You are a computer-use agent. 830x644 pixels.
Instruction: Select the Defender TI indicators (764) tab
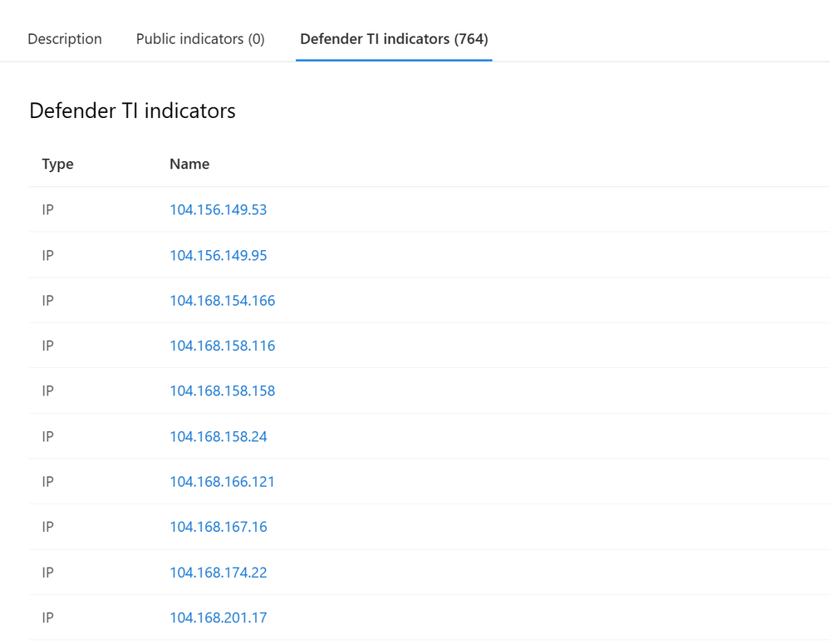pyautogui.click(x=394, y=39)
